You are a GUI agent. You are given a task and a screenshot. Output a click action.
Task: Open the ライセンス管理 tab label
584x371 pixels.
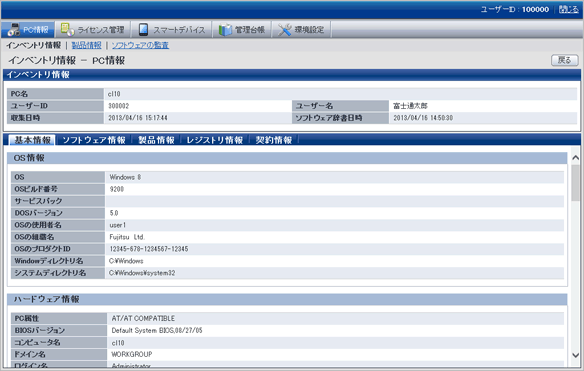click(101, 30)
